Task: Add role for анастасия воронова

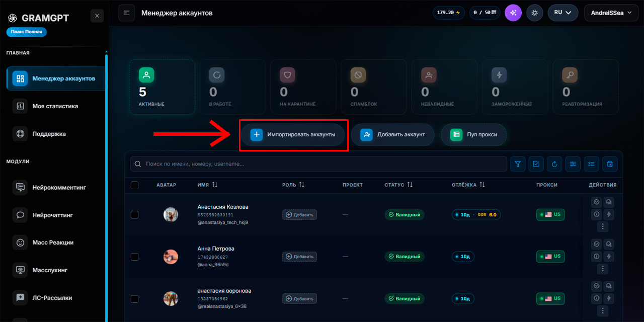Action: [x=299, y=299]
